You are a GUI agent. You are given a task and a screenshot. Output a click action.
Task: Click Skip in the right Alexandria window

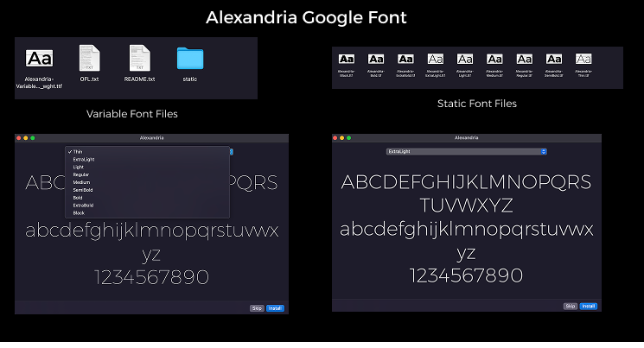pos(570,307)
